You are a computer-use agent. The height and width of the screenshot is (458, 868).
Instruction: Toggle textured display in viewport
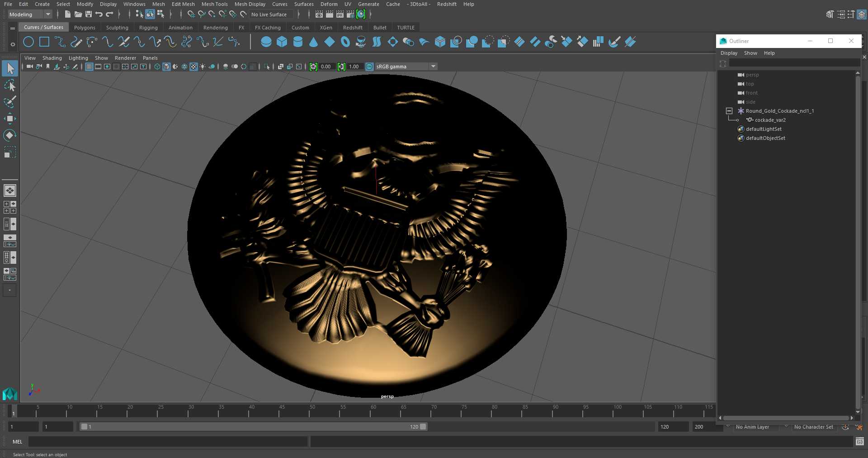(x=193, y=67)
